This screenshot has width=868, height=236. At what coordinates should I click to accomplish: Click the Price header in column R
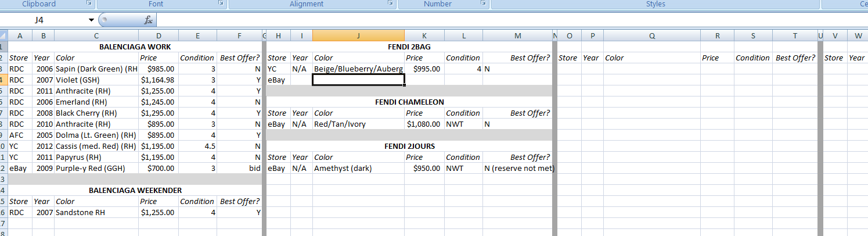click(717, 58)
